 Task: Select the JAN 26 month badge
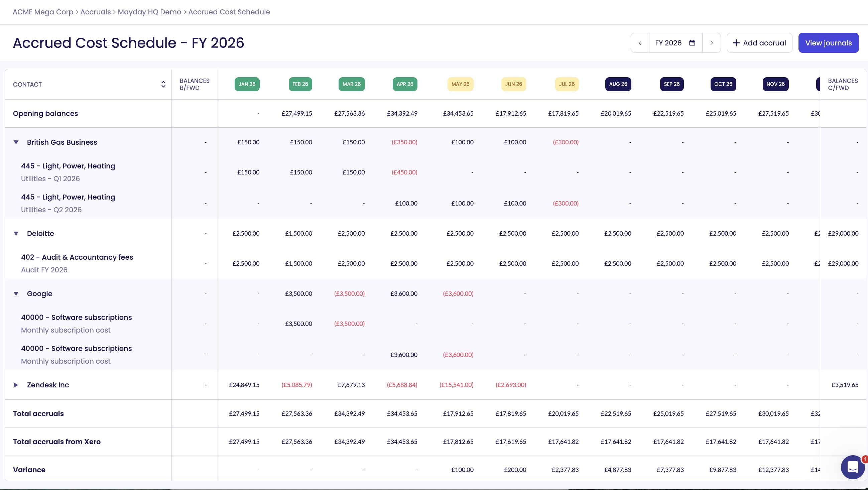pyautogui.click(x=247, y=84)
